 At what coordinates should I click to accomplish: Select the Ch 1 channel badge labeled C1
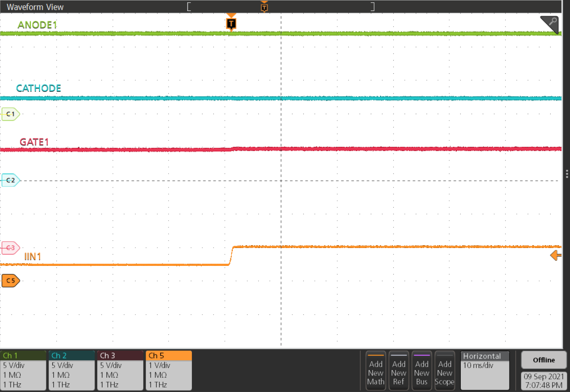(x=9, y=114)
